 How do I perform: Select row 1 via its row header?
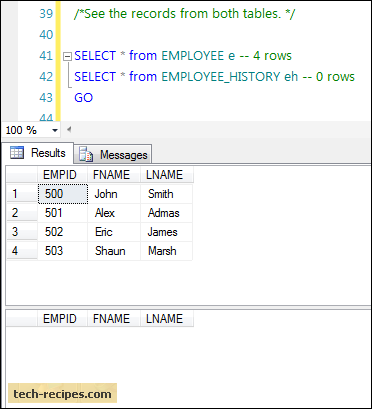22,194
